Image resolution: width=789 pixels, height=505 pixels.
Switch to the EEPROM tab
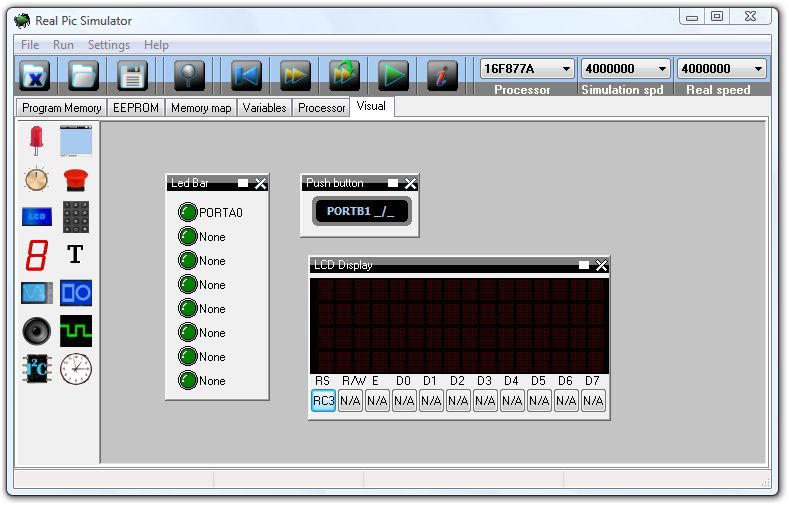pos(135,108)
